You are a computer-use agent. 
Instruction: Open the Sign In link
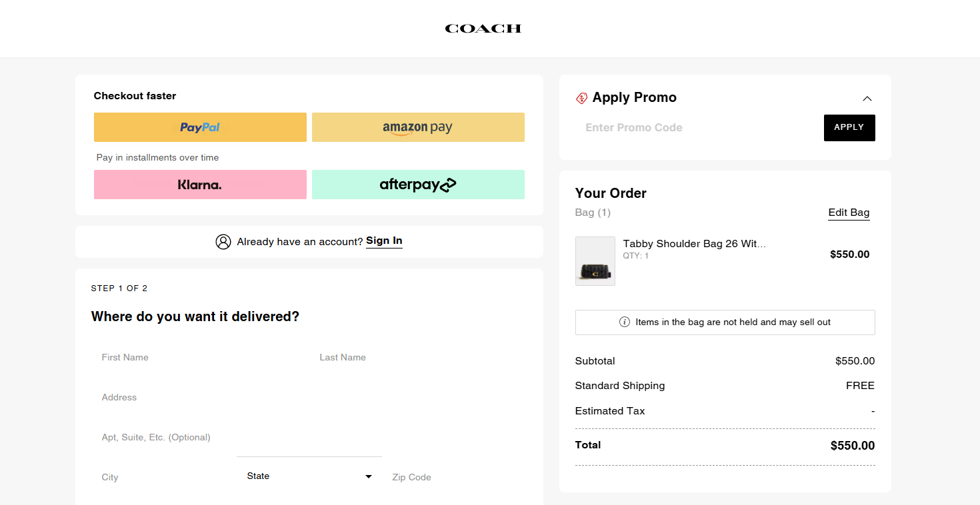(x=384, y=241)
